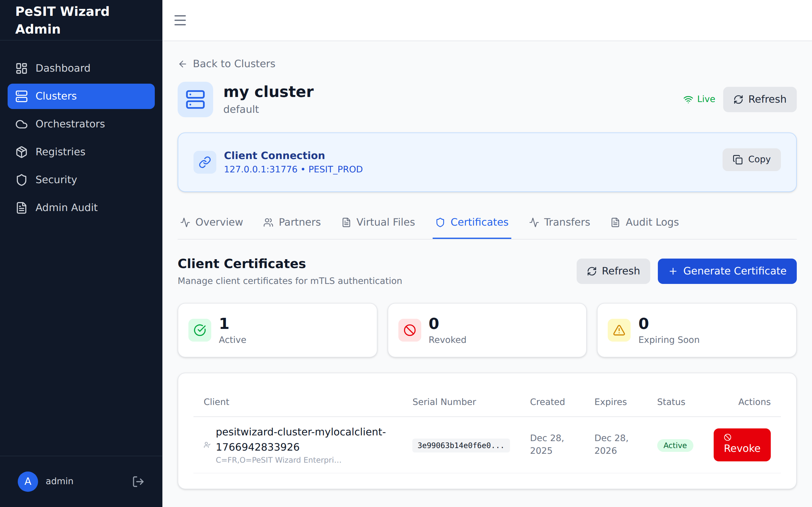Open Orchestrators via the cloud icon
The width and height of the screenshot is (812, 507).
click(22, 124)
